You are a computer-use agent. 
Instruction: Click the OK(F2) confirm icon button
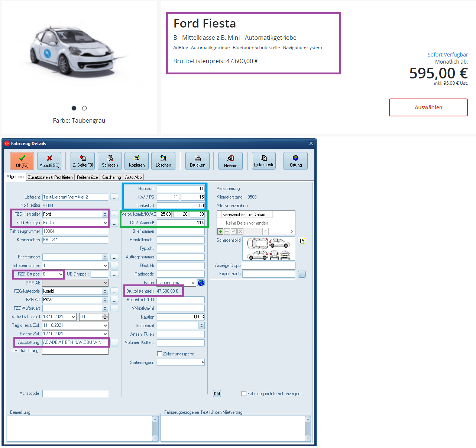pos(22,161)
